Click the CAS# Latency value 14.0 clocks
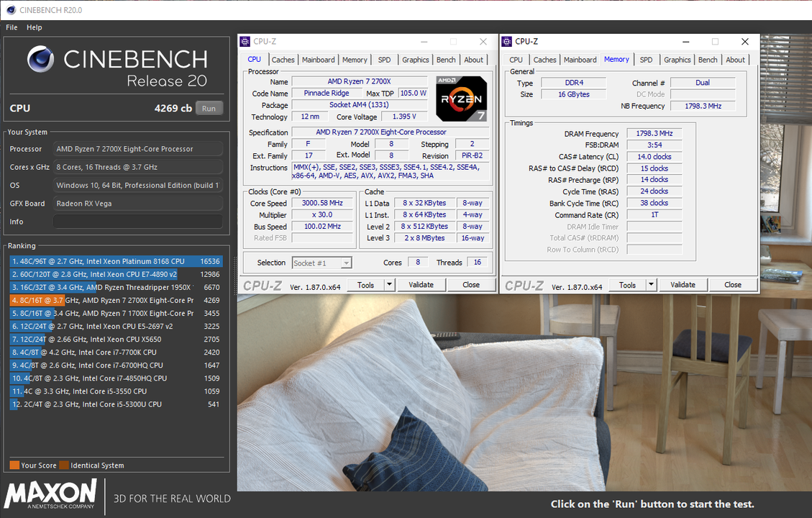 pos(654,157)
